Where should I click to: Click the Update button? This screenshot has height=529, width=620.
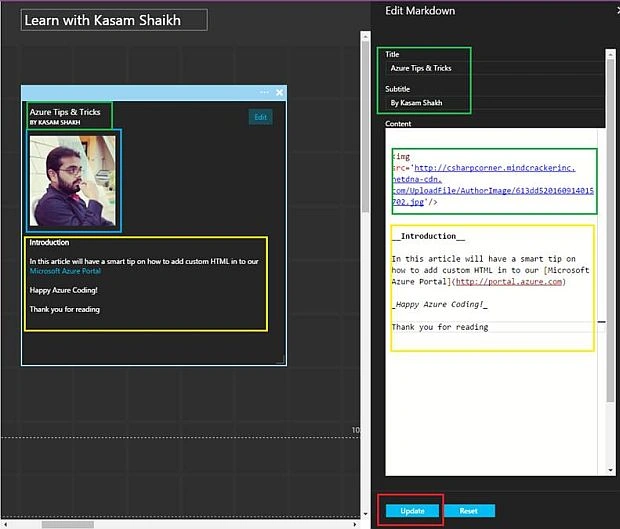[412, 510]
